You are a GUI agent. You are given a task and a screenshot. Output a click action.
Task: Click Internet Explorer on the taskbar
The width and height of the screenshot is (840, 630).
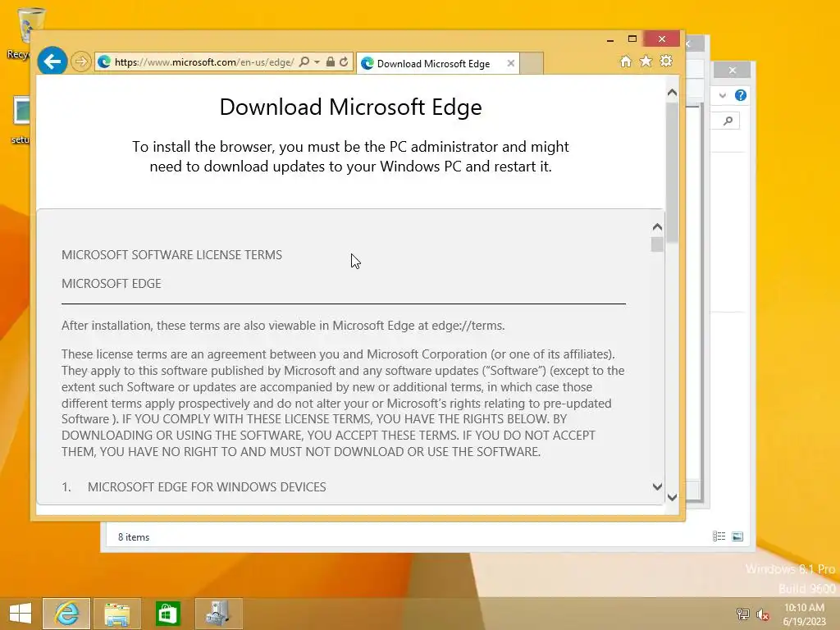pyautogui.click(x=66, y=614)
